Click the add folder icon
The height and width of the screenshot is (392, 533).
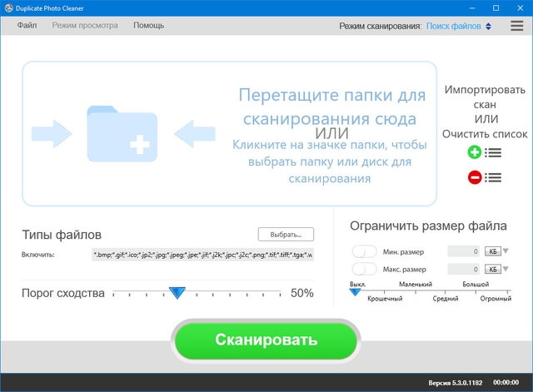122,133
